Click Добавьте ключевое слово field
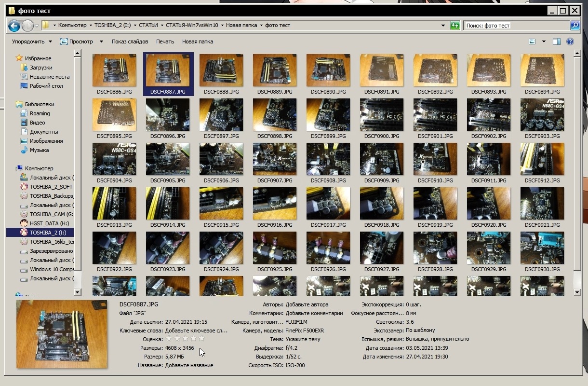The width and height of the screenshot is (588, 386). click(x=196, y=331)
